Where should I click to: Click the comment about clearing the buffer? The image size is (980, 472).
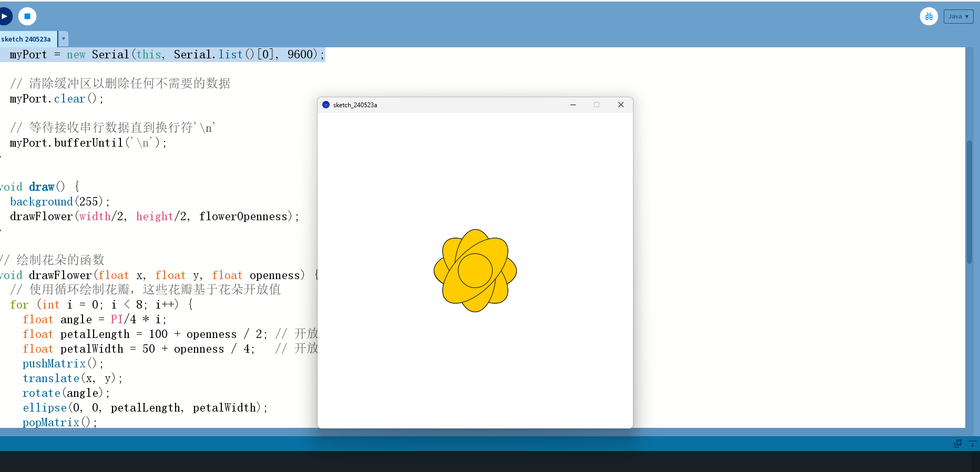pos(120,84)
